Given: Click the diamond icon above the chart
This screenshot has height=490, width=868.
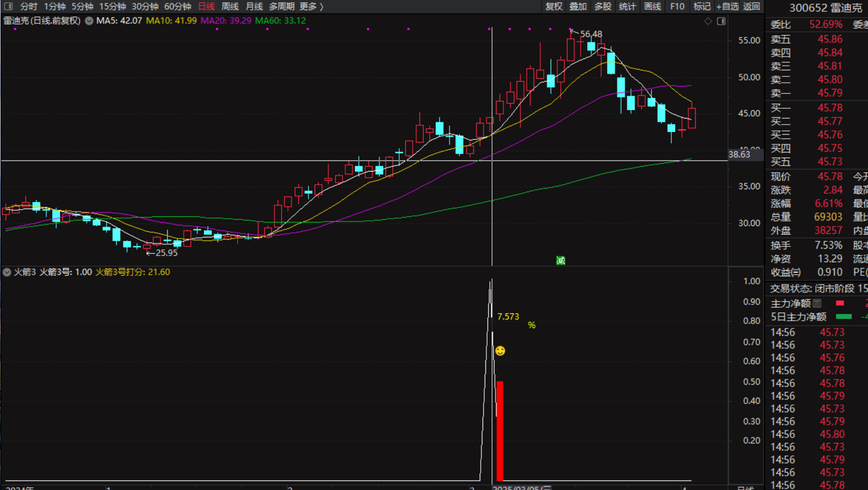Looking at the screenshot, I should (x=708, y=21).
